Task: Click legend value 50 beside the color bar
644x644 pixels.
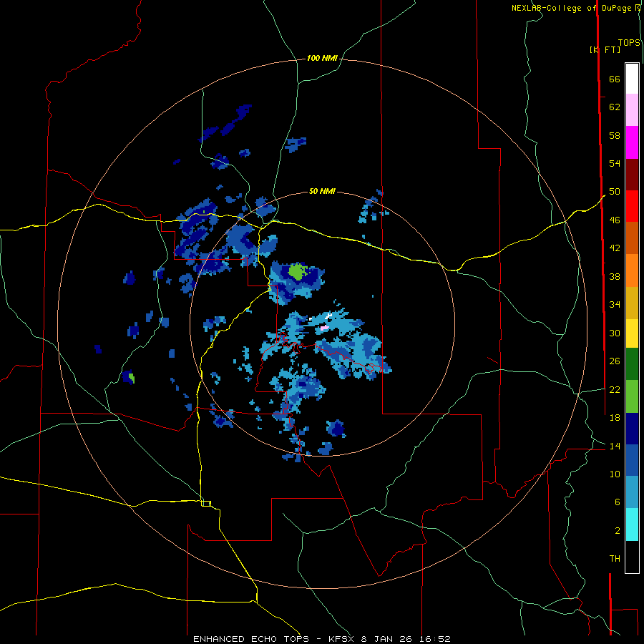Action: (615, 192)
